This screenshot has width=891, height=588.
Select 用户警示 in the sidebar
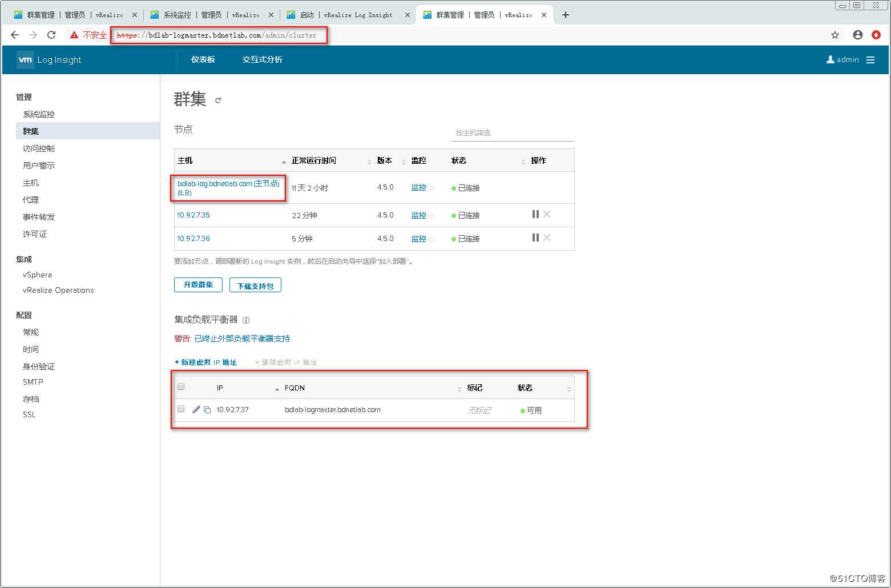click(39, 166)
